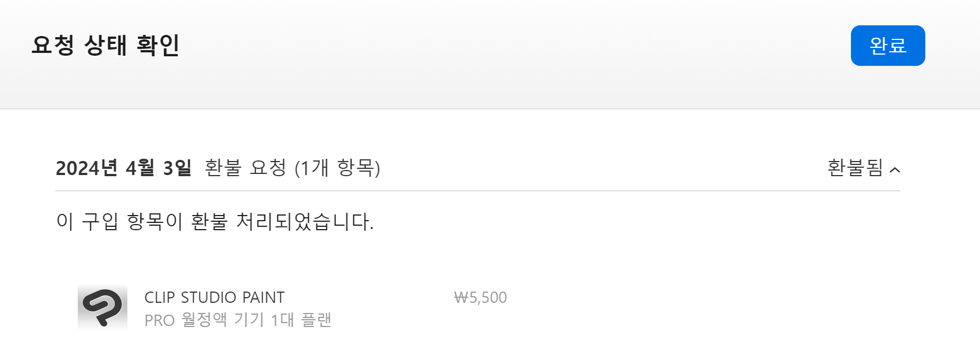980x358 pixels.
Task: Collapse the refund request chevron arrow
Action: coord(895,169)
